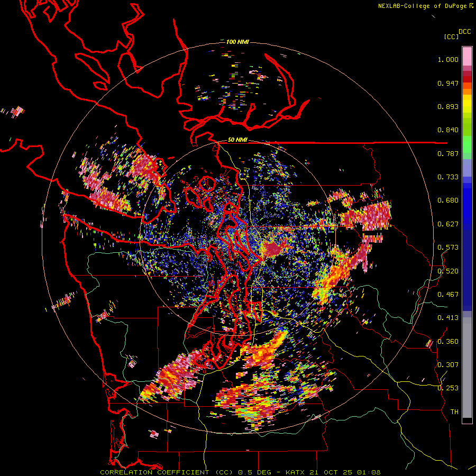Select the 0.253 scale value
This screenshot has height=476, width=476.
448,388
